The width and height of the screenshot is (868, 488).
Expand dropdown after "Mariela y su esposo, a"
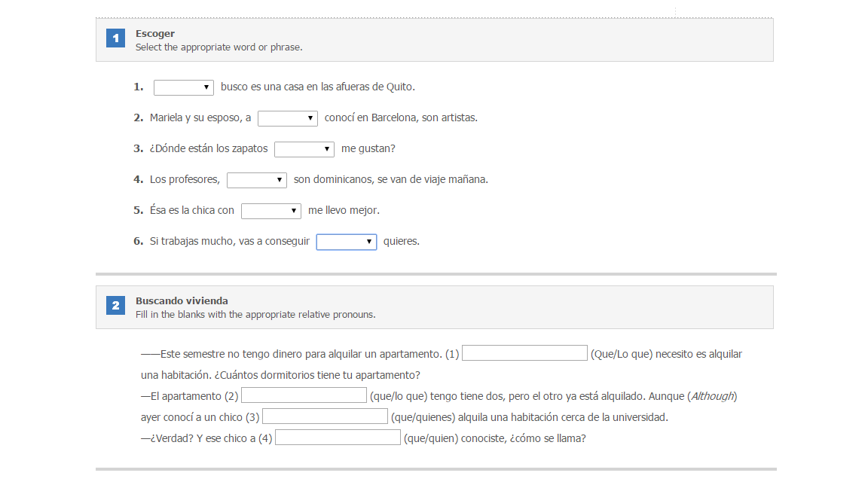point(288,118)
